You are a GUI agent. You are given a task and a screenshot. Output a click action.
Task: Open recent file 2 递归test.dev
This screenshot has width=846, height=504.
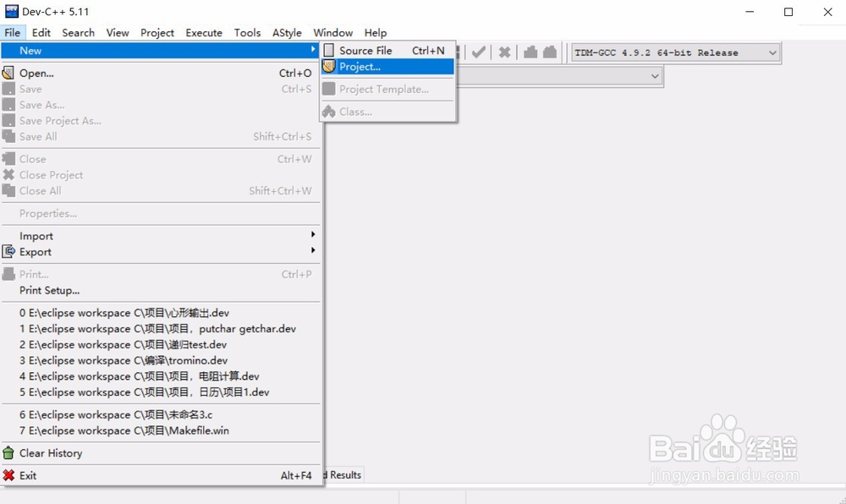(160, 345)
